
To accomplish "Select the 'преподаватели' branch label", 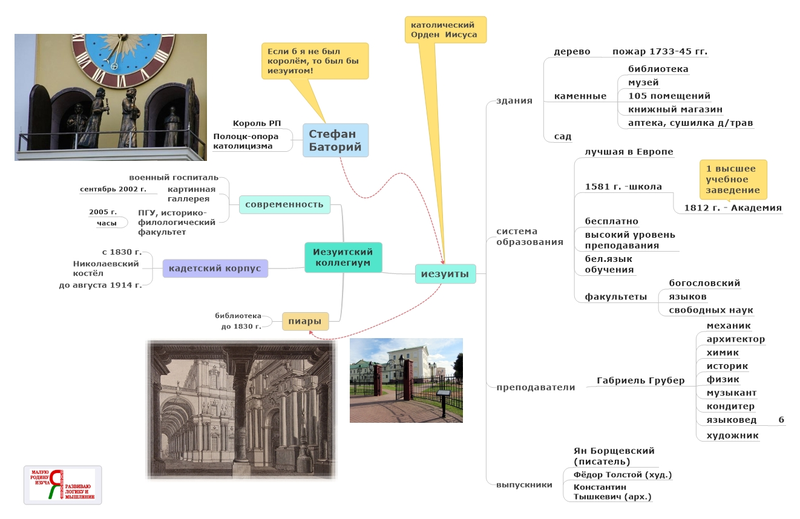I will 535,387.
